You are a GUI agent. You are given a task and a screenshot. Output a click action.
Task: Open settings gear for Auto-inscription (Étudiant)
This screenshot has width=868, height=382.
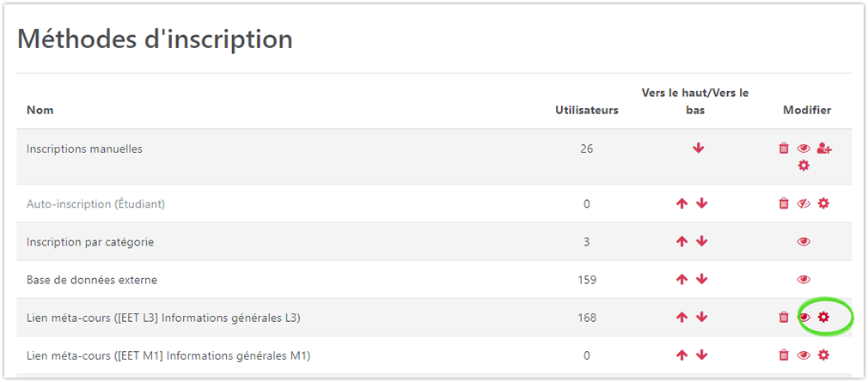(824, 203)
